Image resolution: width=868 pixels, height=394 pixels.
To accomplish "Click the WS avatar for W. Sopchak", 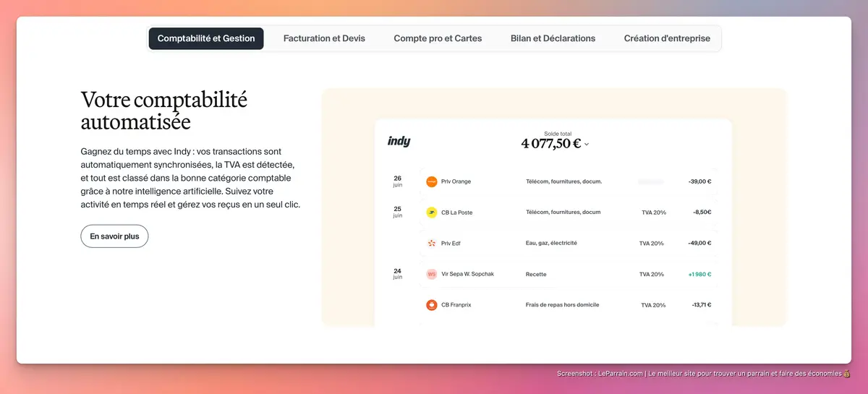I will (x=432, y=274).
